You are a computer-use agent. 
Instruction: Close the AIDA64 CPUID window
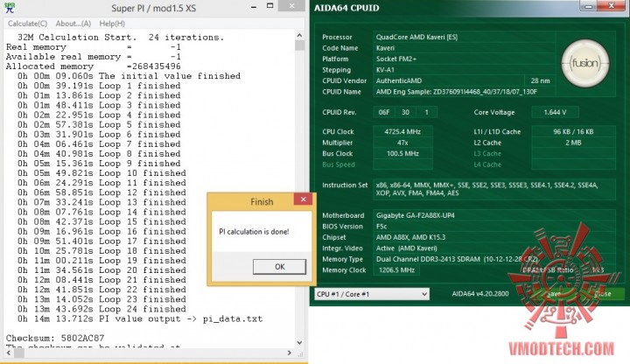611,5
